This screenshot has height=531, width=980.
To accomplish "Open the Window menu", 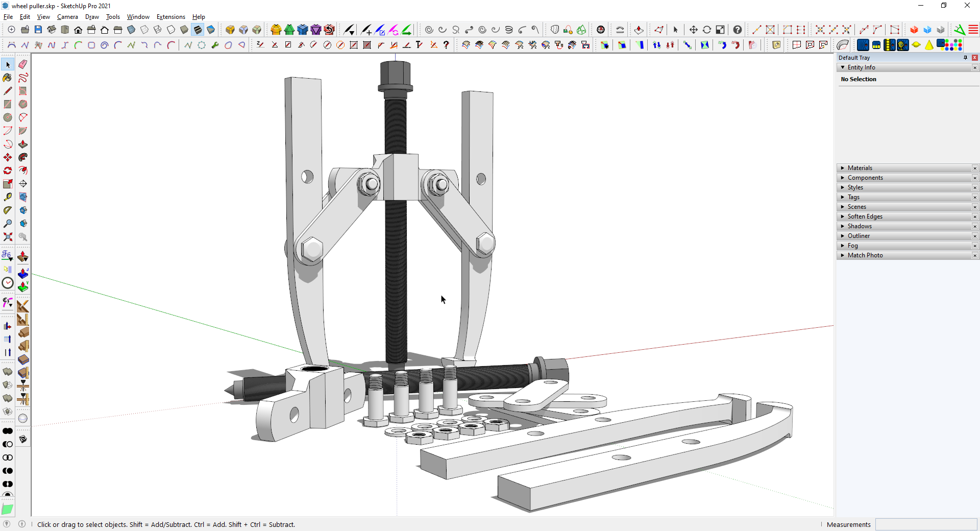I will tap(138, 17).
